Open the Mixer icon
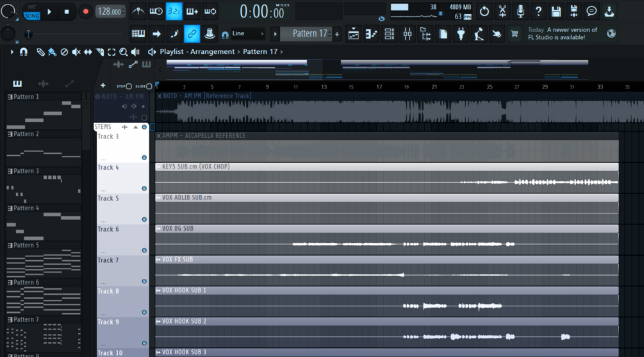The width and height of the screenshot is (644, 357). pos(408,34)
